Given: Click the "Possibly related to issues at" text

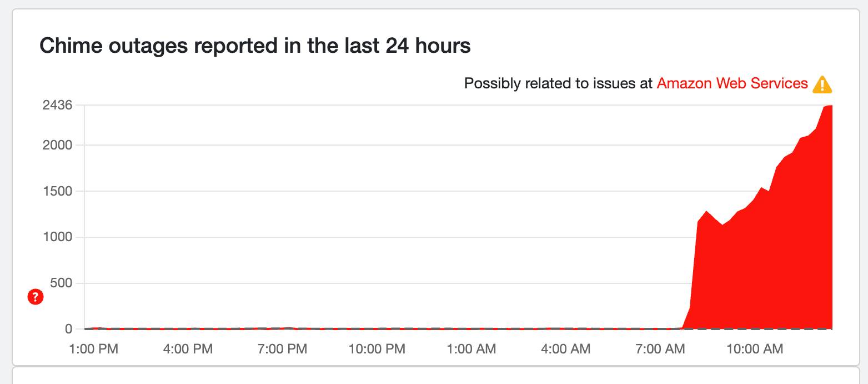Looking at the screenshot, I should [x=558, y=83].
